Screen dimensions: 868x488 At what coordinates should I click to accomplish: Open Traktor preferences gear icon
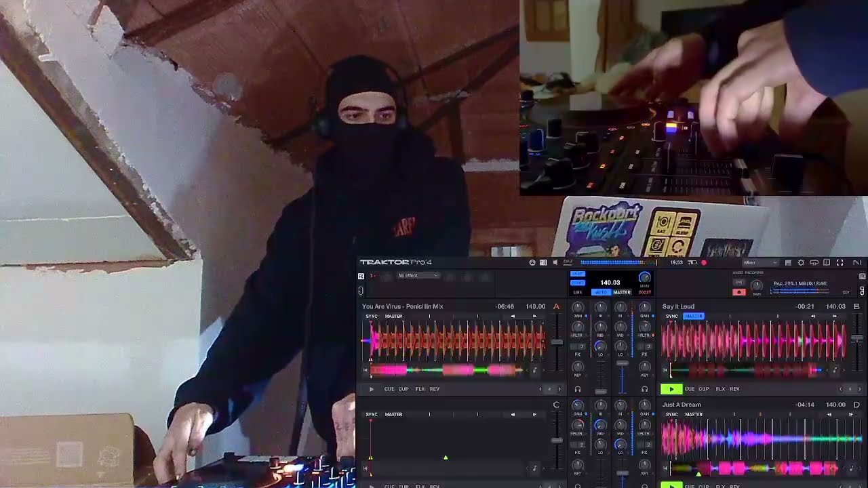801,262
